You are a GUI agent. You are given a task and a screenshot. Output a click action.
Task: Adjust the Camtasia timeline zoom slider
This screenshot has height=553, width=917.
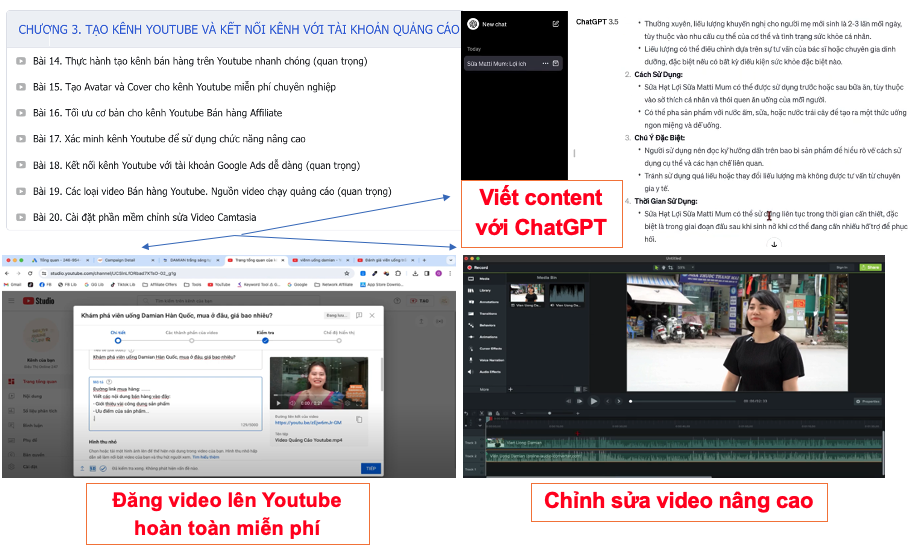pyautogui.click(x=549, y=413)
